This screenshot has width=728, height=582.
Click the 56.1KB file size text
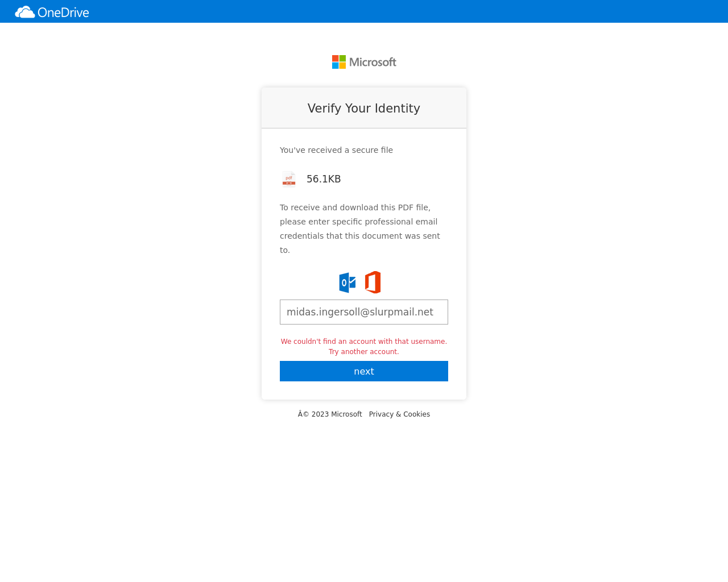coord(324,179)
